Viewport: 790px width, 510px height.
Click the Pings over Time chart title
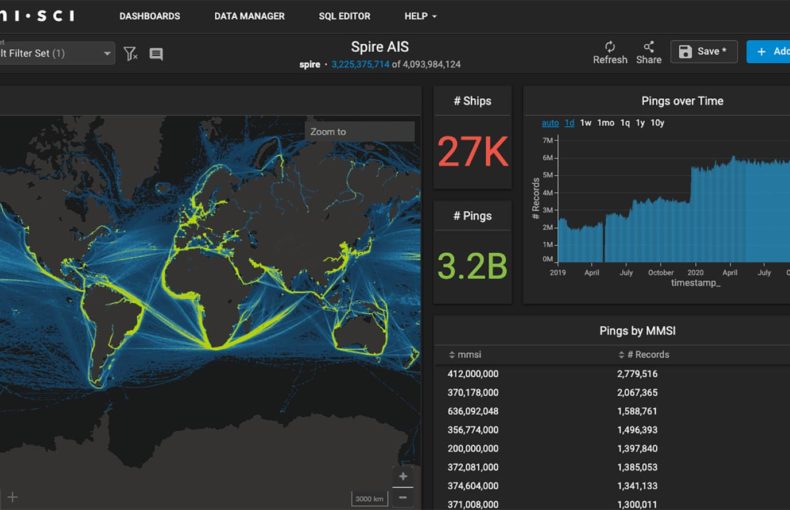click(682, 101)
